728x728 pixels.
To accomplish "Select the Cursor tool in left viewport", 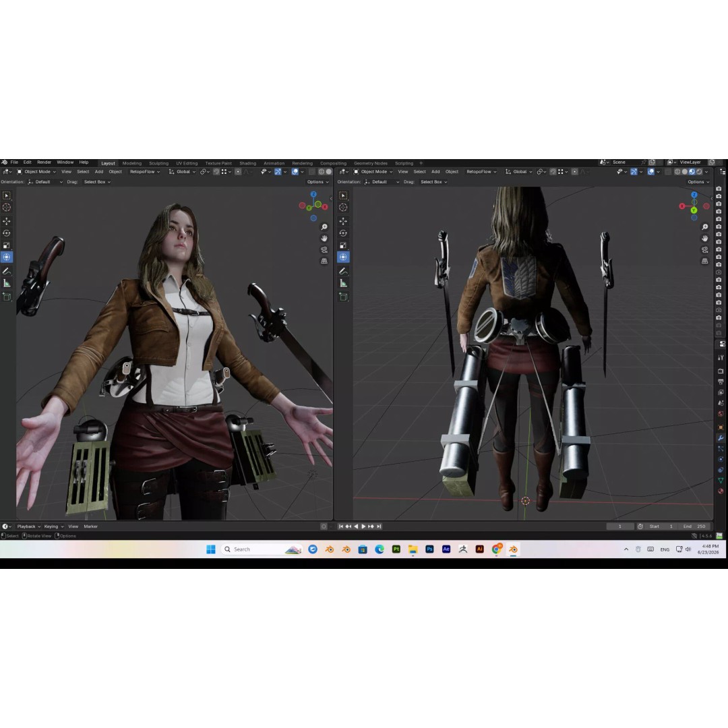I will click(7, 208).
